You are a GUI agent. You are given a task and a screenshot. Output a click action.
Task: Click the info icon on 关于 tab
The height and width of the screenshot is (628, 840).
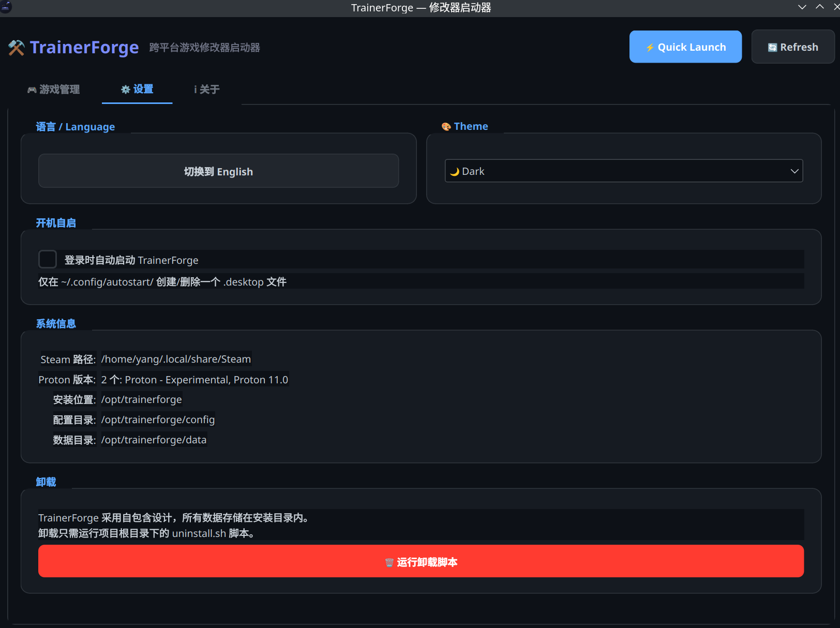point(196,89)
